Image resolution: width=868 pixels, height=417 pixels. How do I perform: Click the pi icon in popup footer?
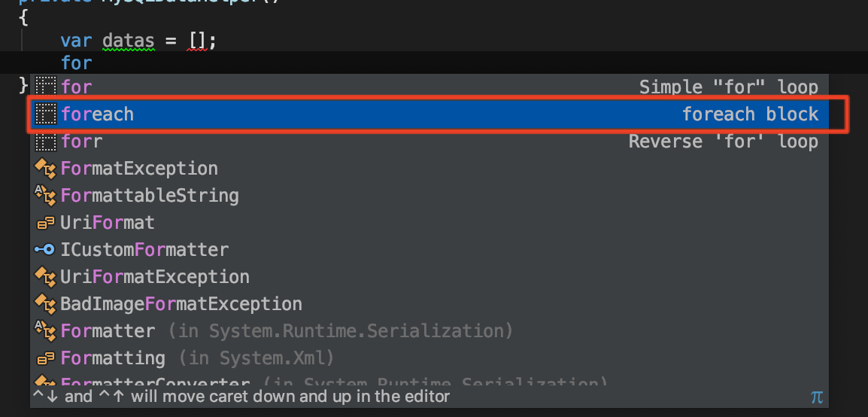point(817,397)
